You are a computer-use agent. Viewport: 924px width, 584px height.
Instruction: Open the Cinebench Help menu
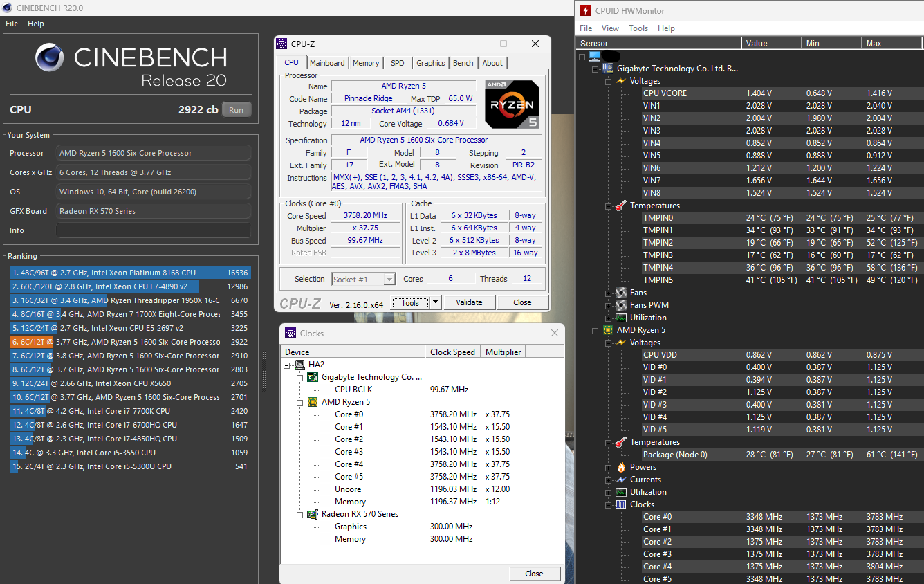(36, 24)
